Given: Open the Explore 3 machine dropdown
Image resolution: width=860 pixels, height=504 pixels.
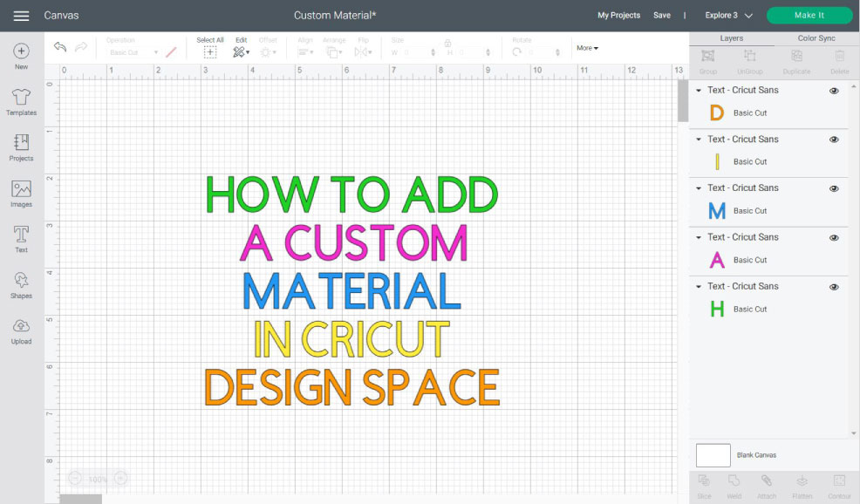Looking at the screenshot, I should tap(728, 16).
